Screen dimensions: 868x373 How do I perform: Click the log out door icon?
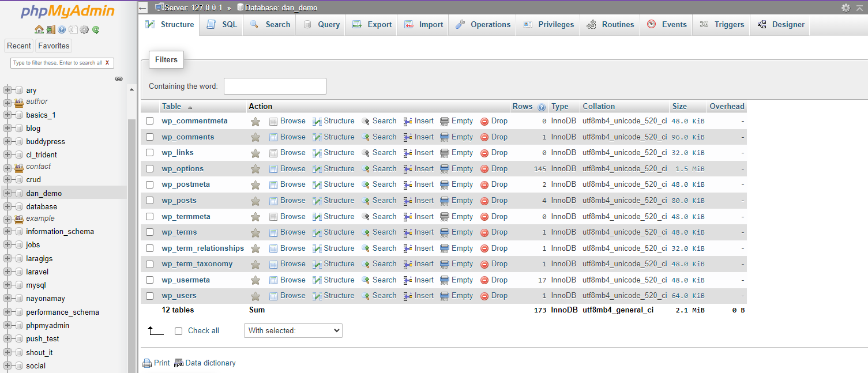click(x=51, y=30)
